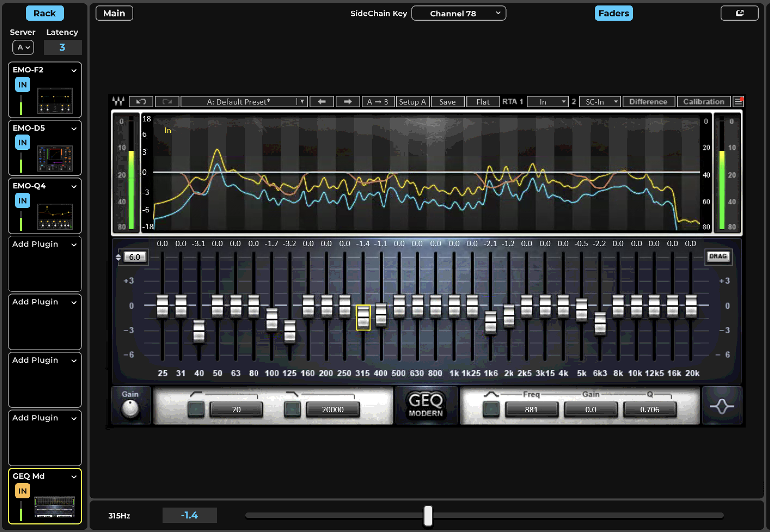Click the 125 Hz band fader handle

290,332
